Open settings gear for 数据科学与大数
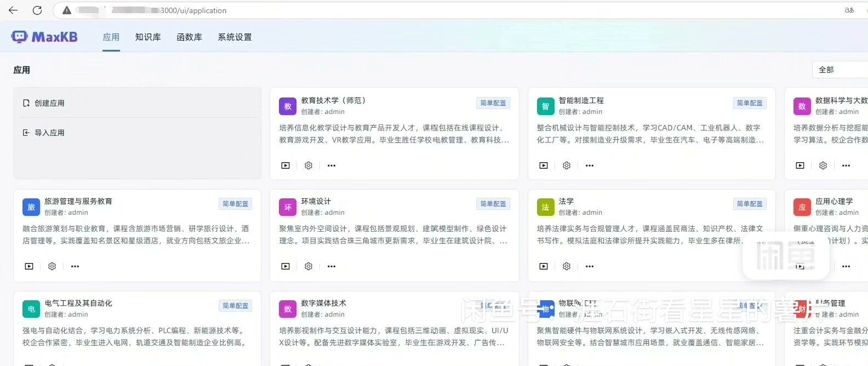 [823, 165]
